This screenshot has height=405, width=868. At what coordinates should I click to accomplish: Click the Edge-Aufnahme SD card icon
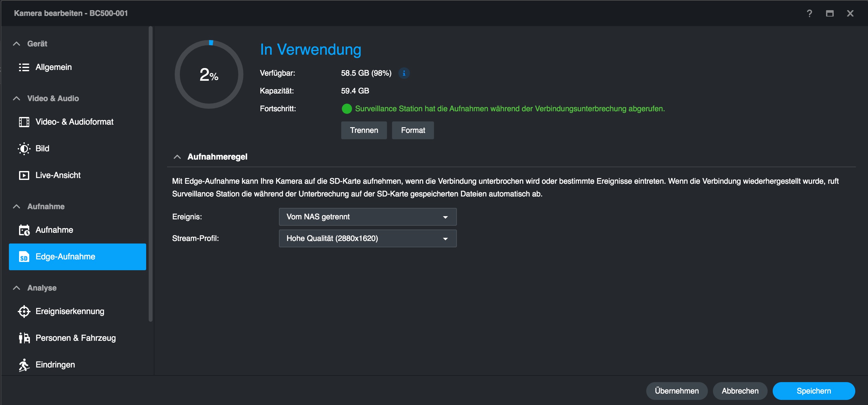click(x=24, y=257)
